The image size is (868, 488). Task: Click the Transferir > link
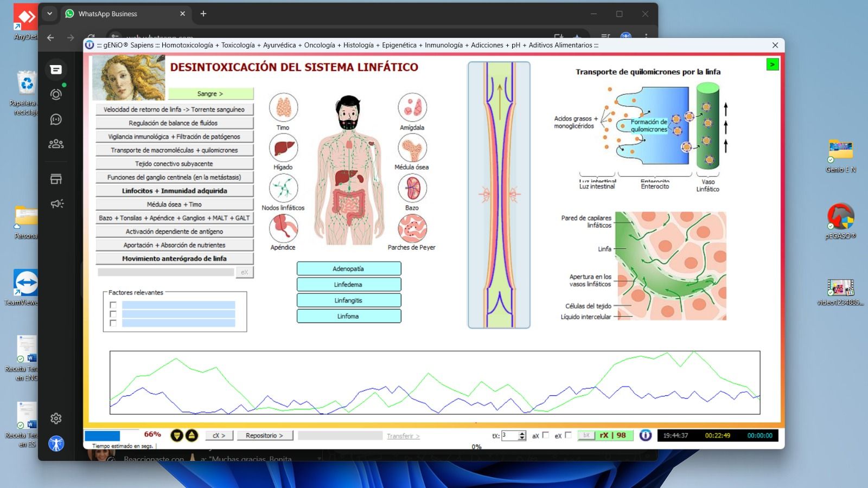click(x=403, y=436)
